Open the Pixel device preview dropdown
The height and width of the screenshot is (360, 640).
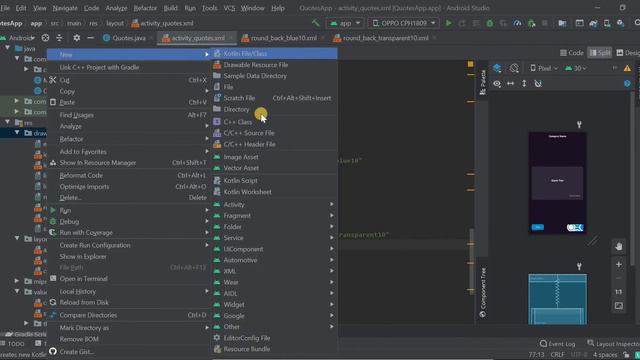tap(544, 68)
